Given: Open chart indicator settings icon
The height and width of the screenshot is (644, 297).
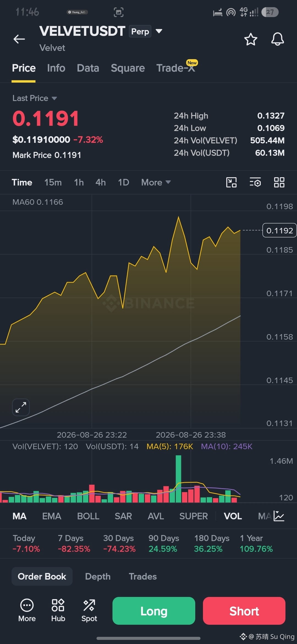Looking at the screenshot, I should (x=255, y=182).
